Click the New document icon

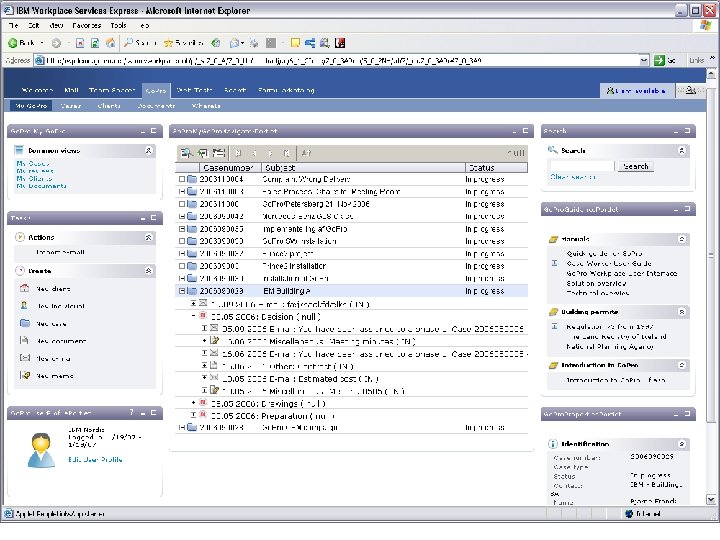[x=24, y=341]
